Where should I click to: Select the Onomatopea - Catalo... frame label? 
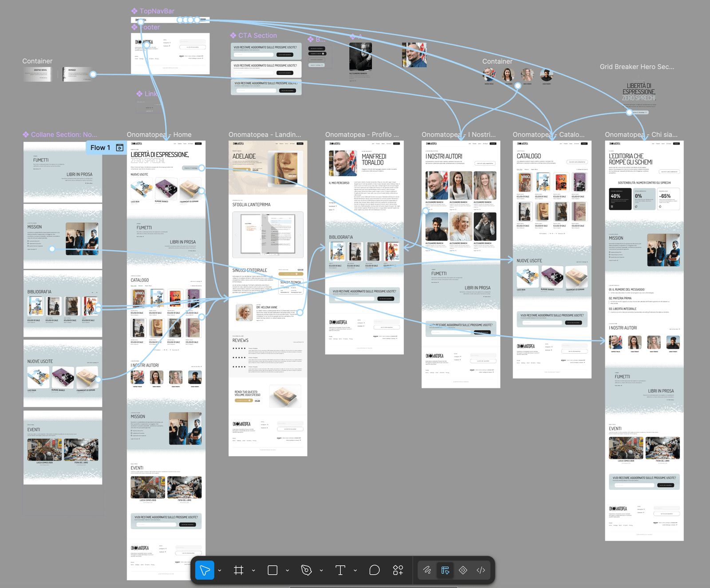[548, 134]
